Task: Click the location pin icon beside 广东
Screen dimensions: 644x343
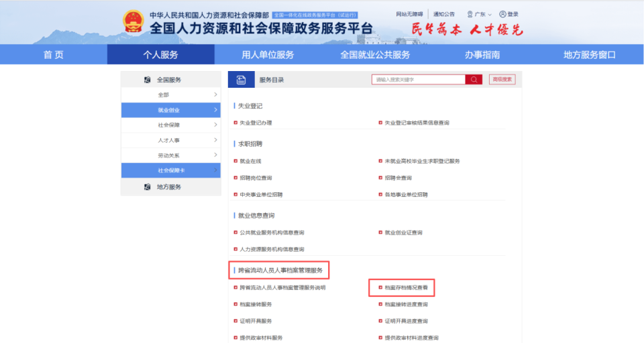Action: [470, 14]
